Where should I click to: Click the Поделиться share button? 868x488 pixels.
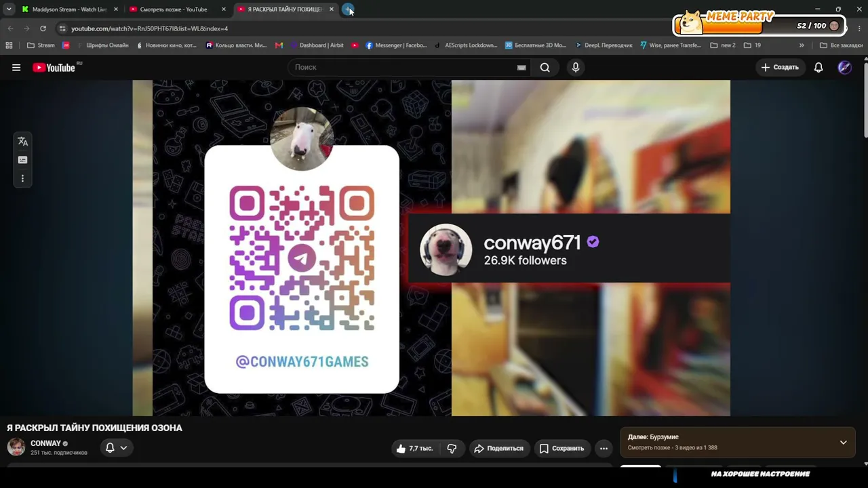pyautogui.click(x=499, y=448)
